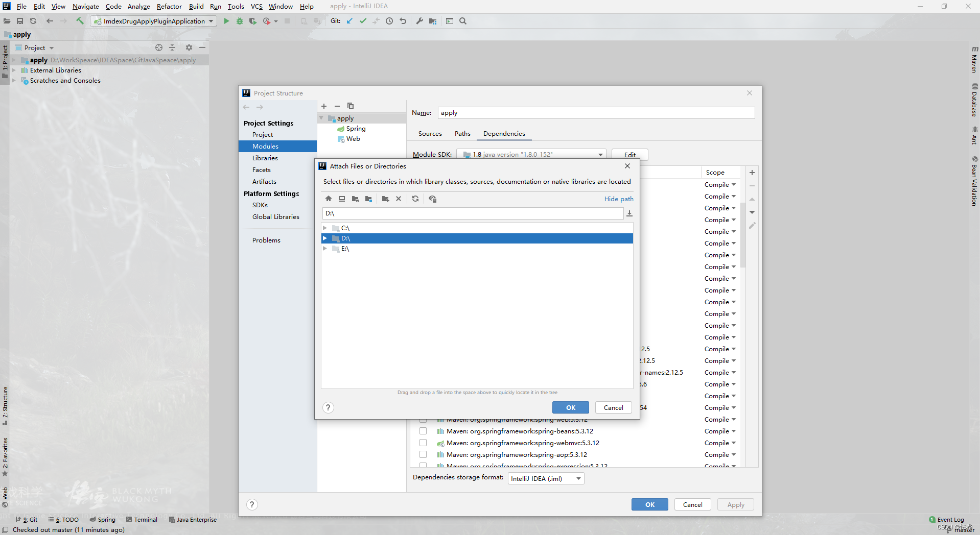The width and height of the screenshot is (980, 535).
Task: Remove the selected module with minus icon
Action: click(x=337, y=106)
